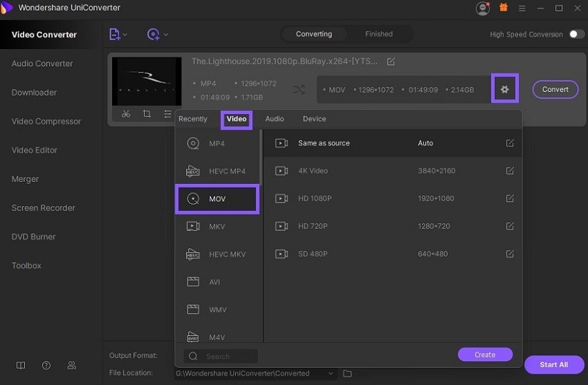
Task: Open Merger in sidebar
Action: click(x=25, y=179)
